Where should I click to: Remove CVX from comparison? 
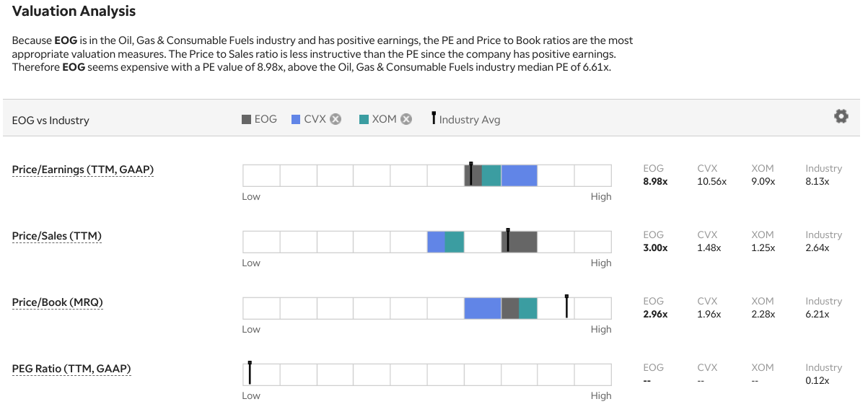pos(336,119)
